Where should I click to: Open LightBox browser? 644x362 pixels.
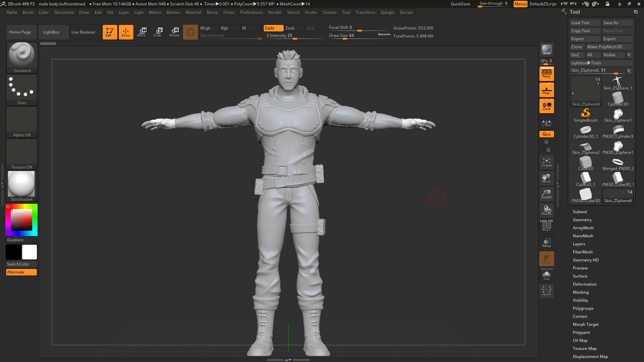[x=54, y=32]
